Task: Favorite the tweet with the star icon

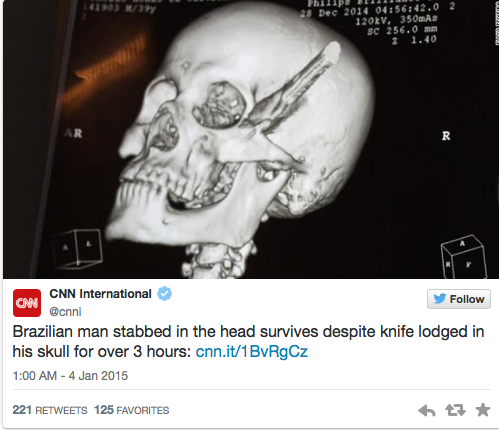Action: tap(483, 410)
